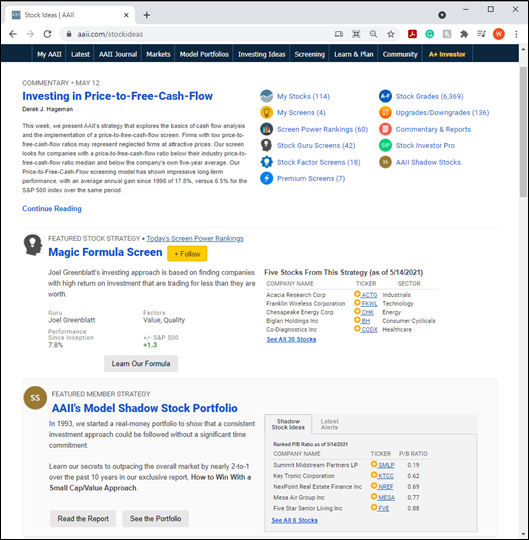Viewport: 529px width, 540px height.
Task: Open Today's Screen Power Rankings link
Action: (195, 238)
